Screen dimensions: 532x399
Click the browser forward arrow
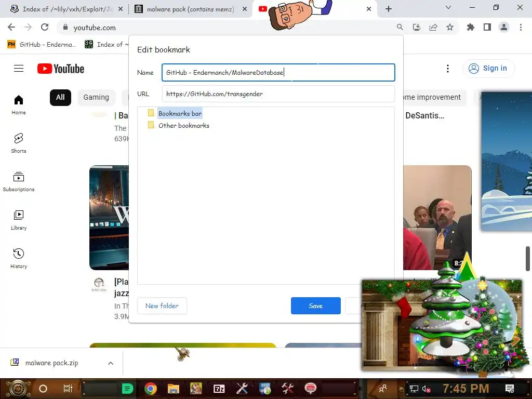(x=28, y=27)
